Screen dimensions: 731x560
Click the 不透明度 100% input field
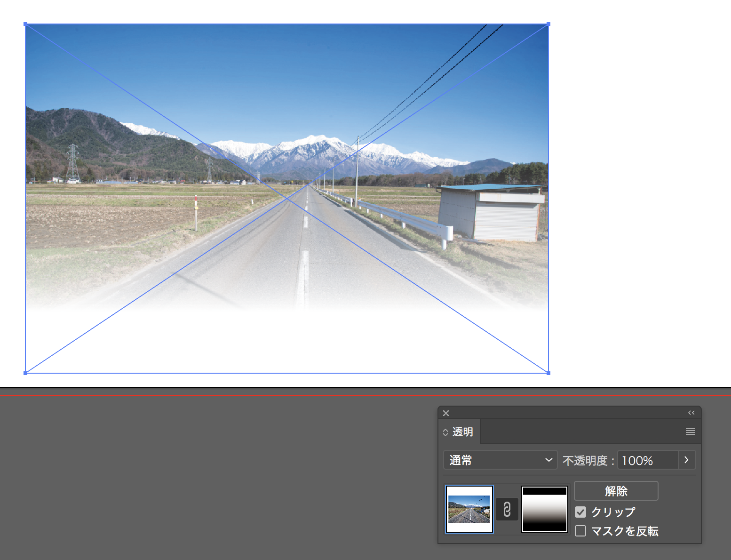[x=648, y=460]
